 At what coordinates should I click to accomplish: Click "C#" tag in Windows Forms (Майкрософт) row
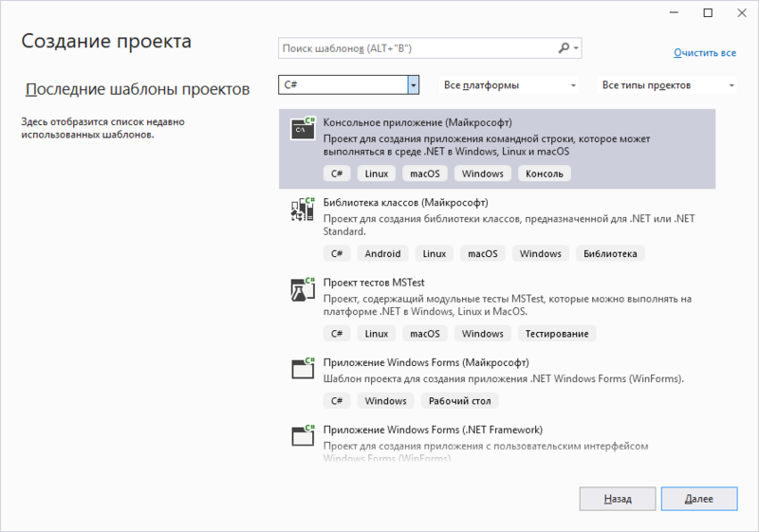coord(337,401)
